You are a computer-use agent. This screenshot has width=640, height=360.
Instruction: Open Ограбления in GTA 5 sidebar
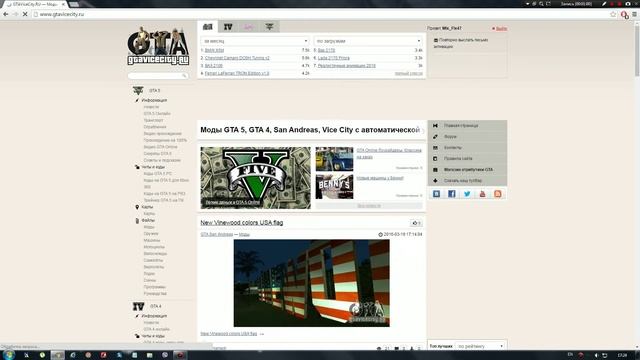pos(155,127)
